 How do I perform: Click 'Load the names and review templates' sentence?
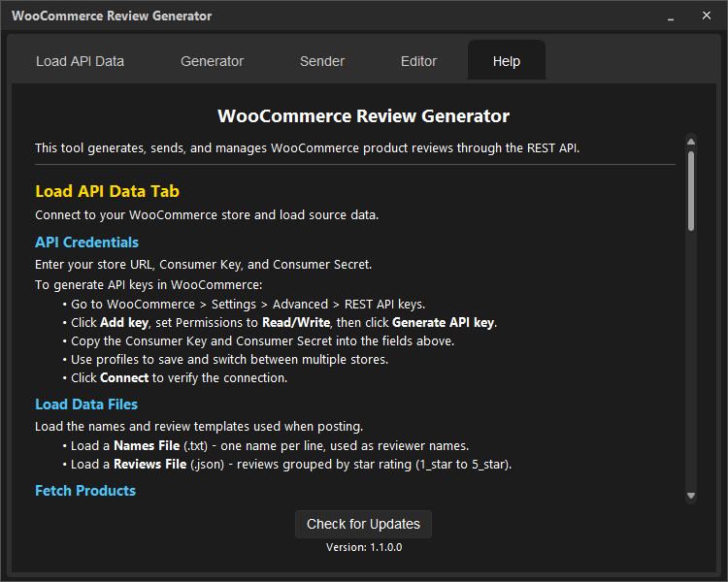click(x=199, y=427)
